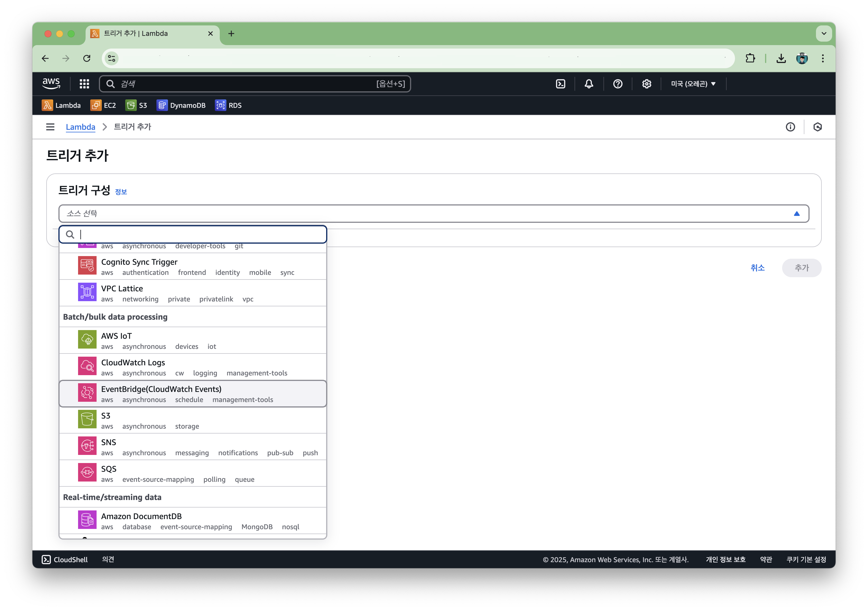Image resolution: width=868 pixels, height=611 pixels.
Task: Open the Lambda breadcrumb link
Action: click(80, 127)
